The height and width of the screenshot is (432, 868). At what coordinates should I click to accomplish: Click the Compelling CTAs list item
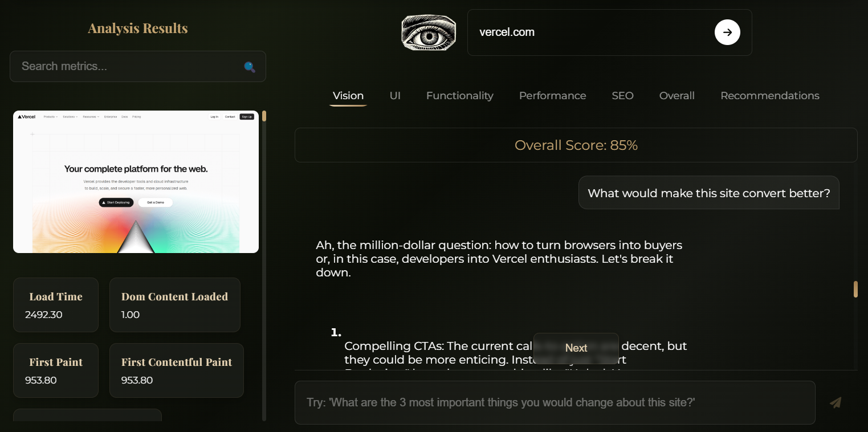(516, 352)
